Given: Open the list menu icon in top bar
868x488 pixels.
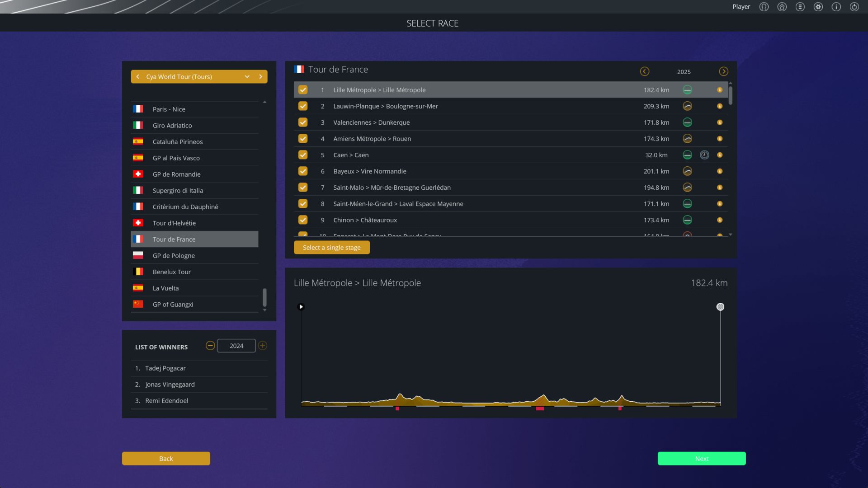Looking at the screenshot, I should point(800,7).
